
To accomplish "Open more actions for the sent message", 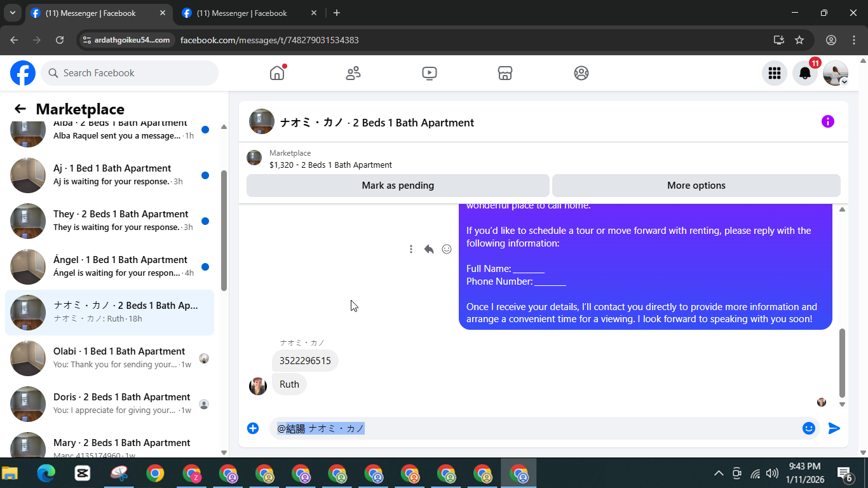I will tap(411, 249).
